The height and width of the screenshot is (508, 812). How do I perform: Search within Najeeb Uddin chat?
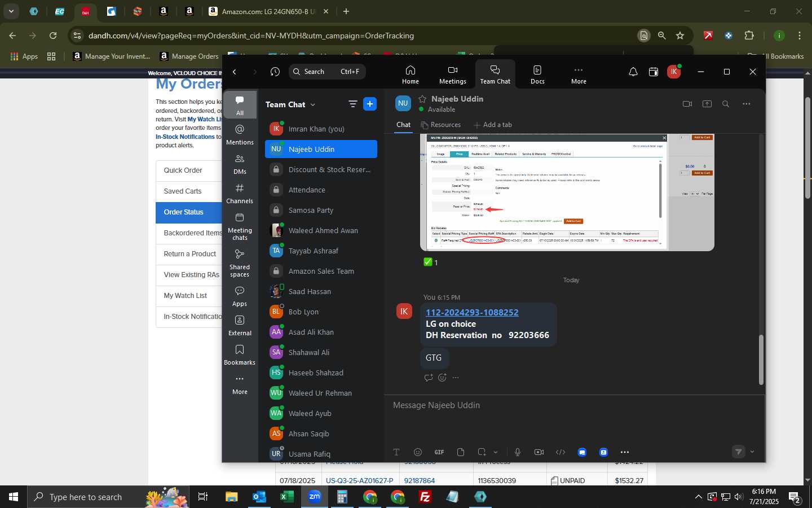(726, 104)
